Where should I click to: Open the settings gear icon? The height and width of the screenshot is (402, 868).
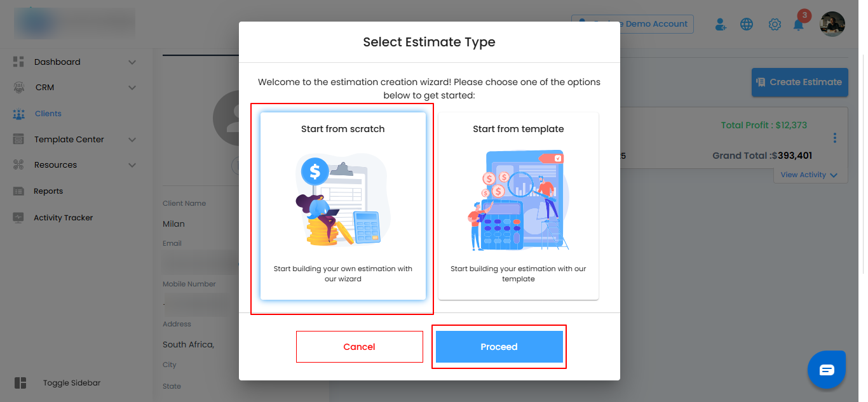coord(775,25)
